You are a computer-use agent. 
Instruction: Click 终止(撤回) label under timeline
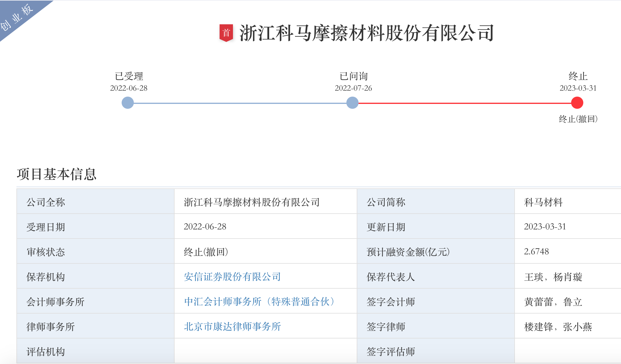[x=578, y=119]
